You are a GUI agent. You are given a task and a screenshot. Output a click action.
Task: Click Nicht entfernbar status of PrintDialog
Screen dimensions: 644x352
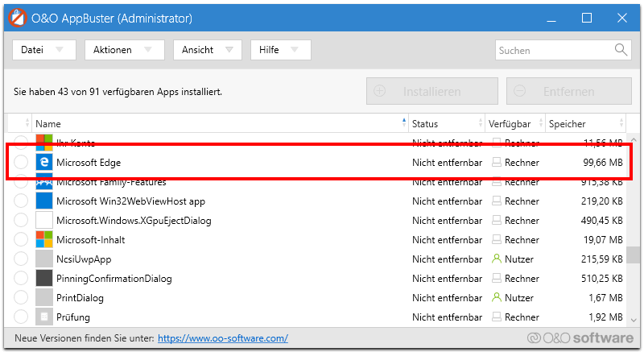(x=447, y=297)
